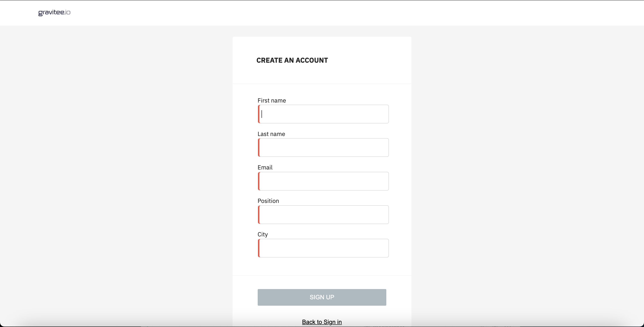Select the Email input box
The width and height of the screenshot is (644, 327).
tap(323, 181)
